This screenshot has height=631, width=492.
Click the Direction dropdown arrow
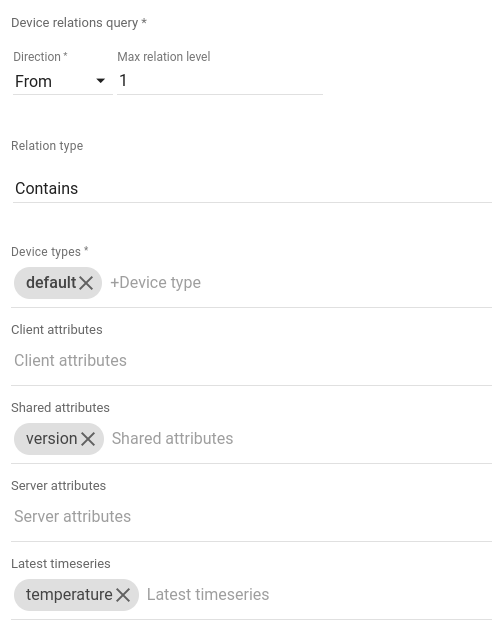pyautogui.click(x=101, y=81)
